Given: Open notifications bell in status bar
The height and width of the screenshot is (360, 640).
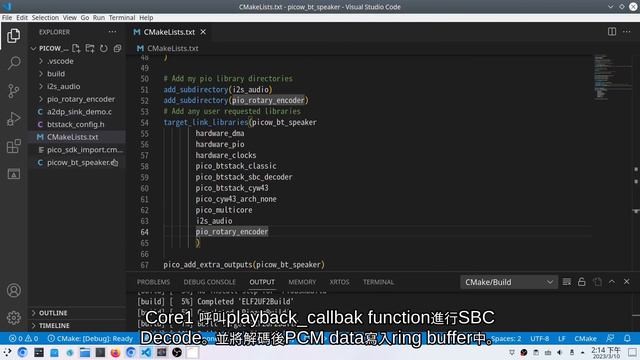Looking at the screenshot, I should click(627, 338).
